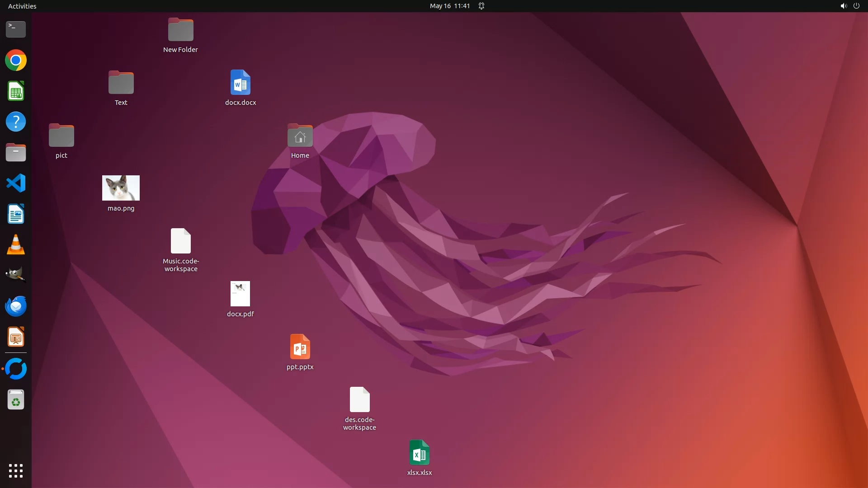This screenshot has height=488, width=868.
Task: Select the xlsx.xlsx Excel file icon
Action: coord(419,453)
